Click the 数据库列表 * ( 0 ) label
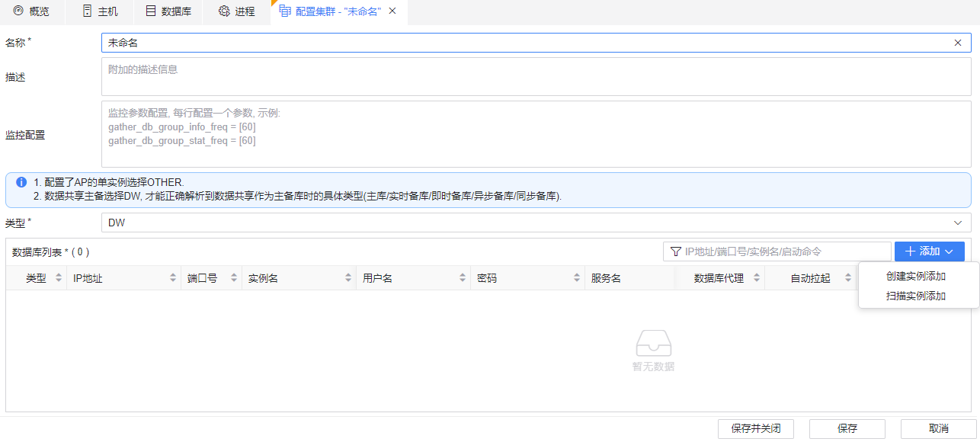The height and width of the screenshot is (442, 980). tap(51, 251)
